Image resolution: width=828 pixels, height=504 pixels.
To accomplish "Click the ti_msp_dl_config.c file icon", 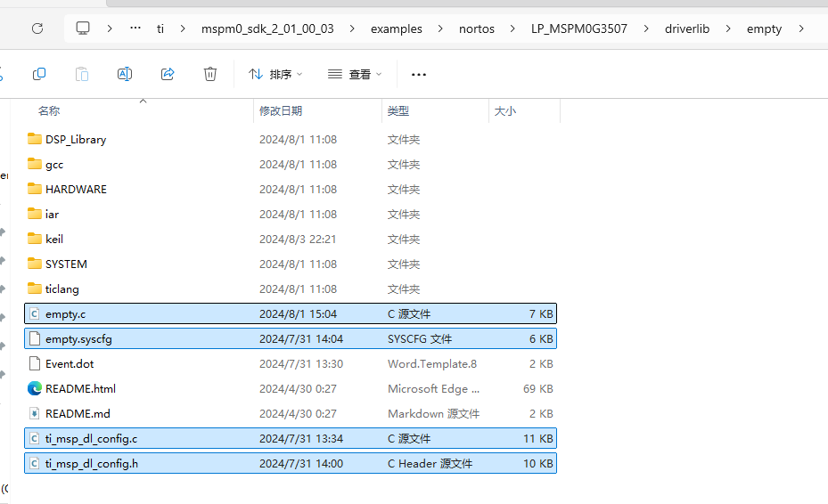I will 35,438.
